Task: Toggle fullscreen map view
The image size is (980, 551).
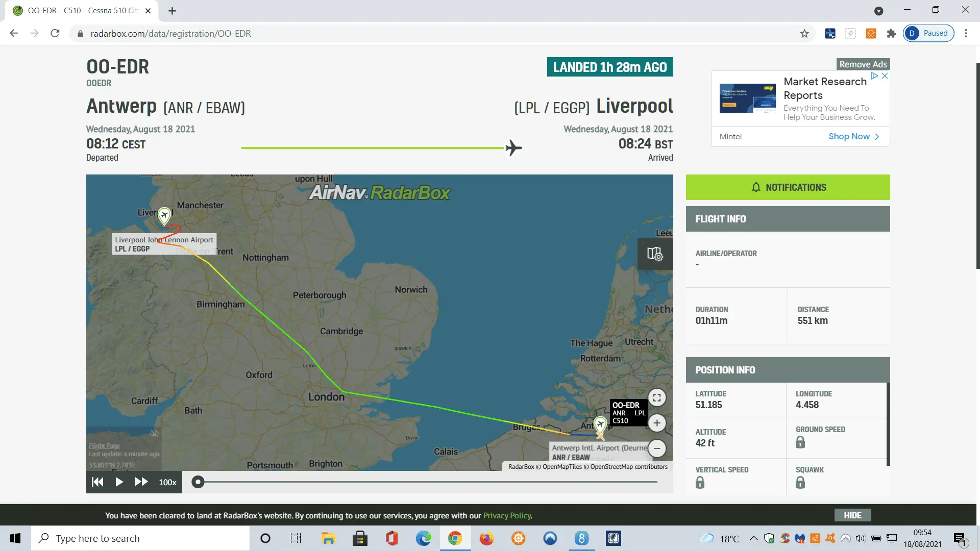Action: pyautogui.click(x=657, y=397)
